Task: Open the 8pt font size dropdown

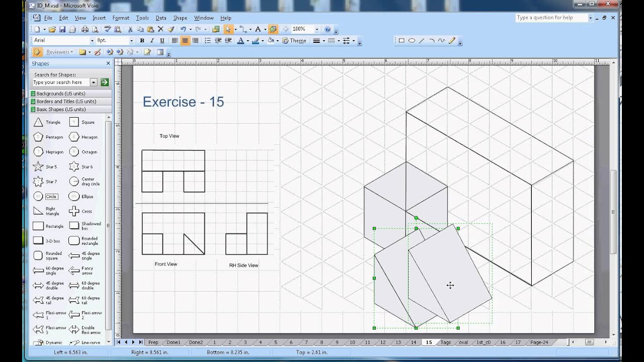Action: point(131,41)
